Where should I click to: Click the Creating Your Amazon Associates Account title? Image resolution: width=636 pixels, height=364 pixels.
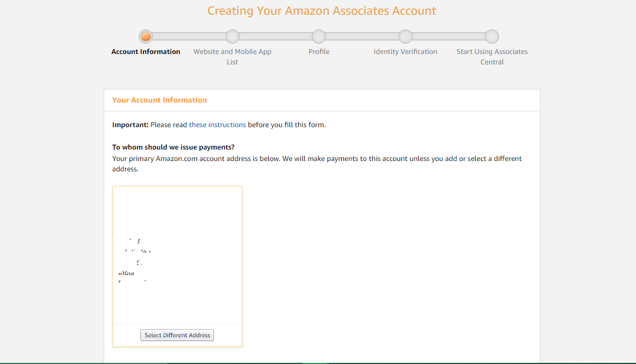pos(322,10)
